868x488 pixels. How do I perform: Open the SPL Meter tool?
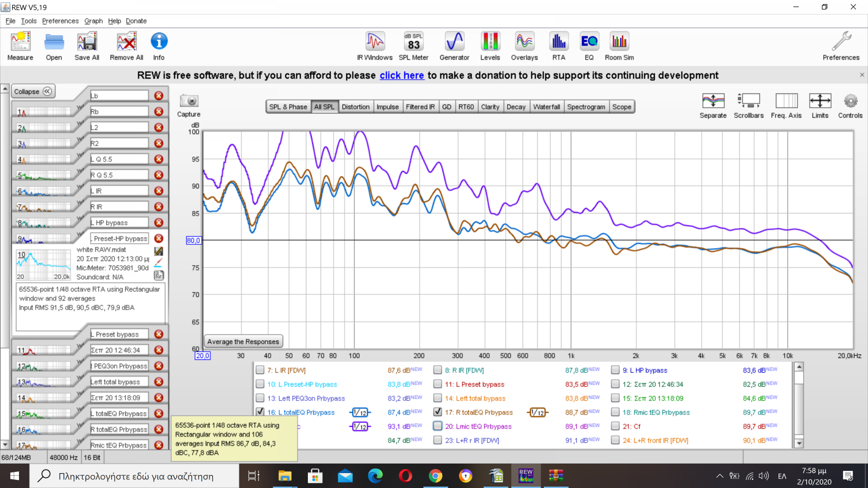413,46
